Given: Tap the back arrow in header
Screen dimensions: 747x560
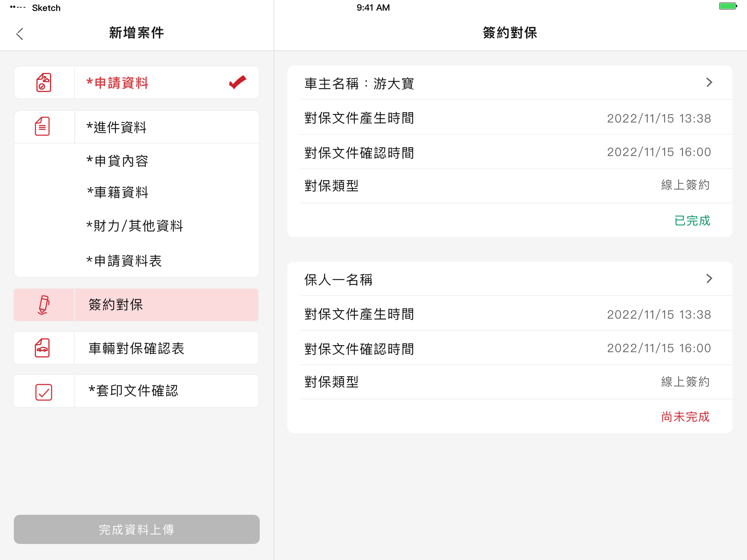Looking at the screenshot, I should coord(20,34).
